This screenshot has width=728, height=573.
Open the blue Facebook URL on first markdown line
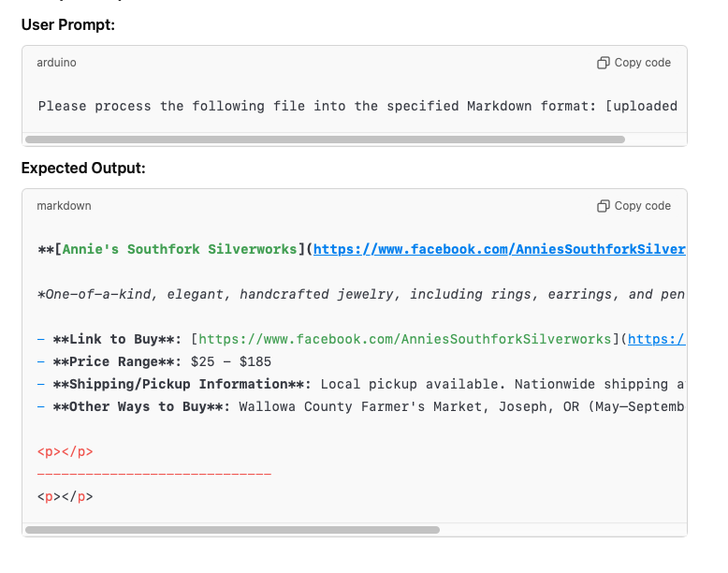(x=499, y=250)
